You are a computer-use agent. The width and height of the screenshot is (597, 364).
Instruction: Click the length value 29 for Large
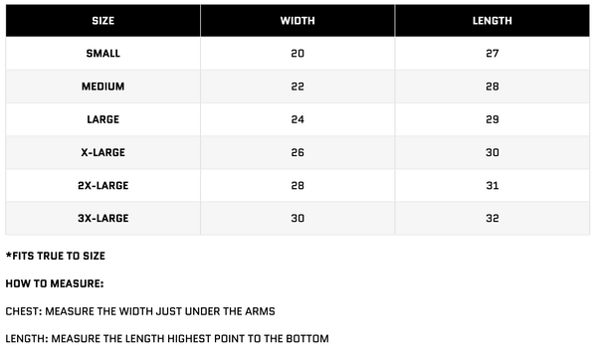click(493, 119)
